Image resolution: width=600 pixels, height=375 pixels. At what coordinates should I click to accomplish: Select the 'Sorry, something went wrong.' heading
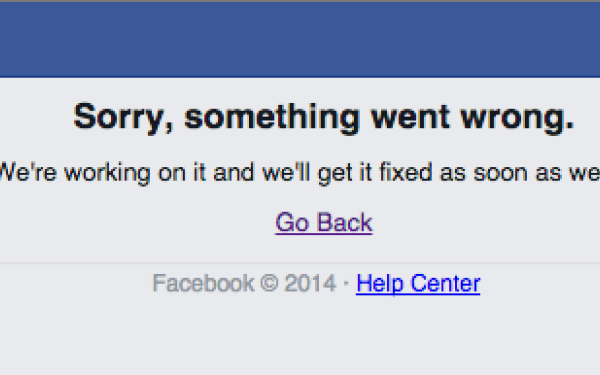click(x=324, y=118)
